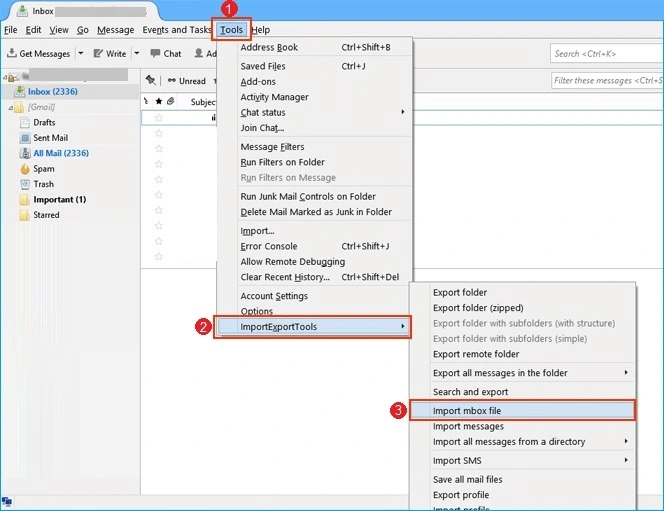Star the last message in the list
The width and height of the screenshot is (664, 511).
pyautogui.click(x=159, y=256)
